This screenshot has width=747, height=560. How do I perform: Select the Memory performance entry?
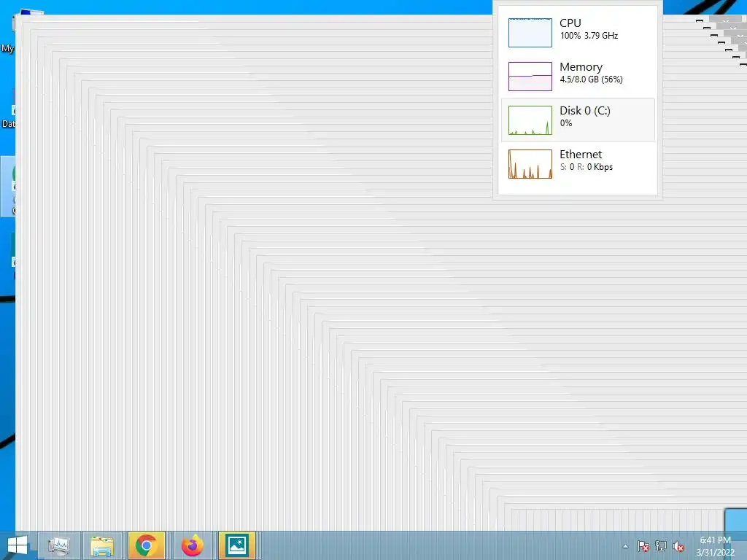[x=578, y=76]
